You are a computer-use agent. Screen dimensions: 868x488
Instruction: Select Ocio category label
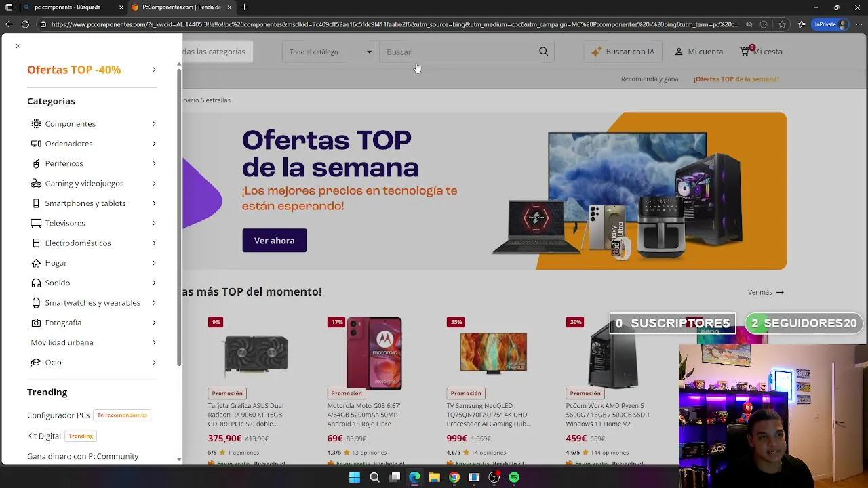53,363
